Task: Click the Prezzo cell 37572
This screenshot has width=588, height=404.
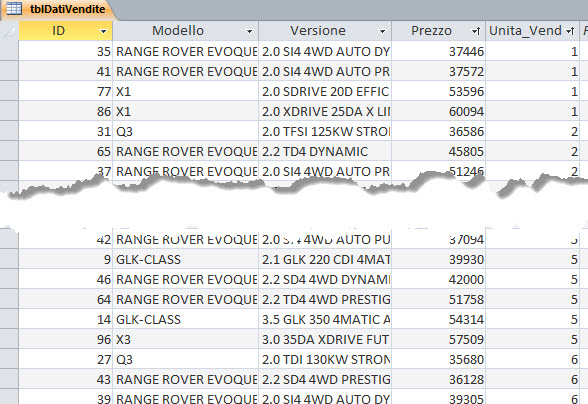Action: point(439,71)
